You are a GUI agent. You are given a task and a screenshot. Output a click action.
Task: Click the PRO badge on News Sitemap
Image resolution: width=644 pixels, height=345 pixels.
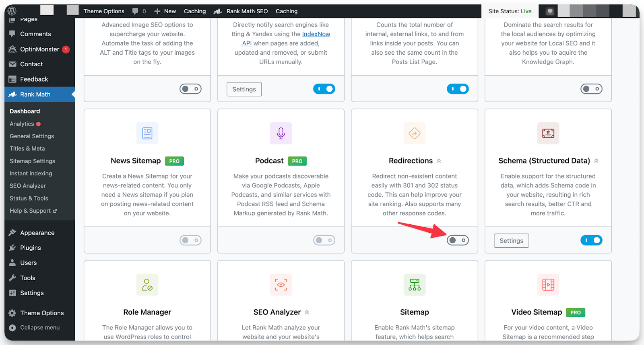(x=174, y=161)
